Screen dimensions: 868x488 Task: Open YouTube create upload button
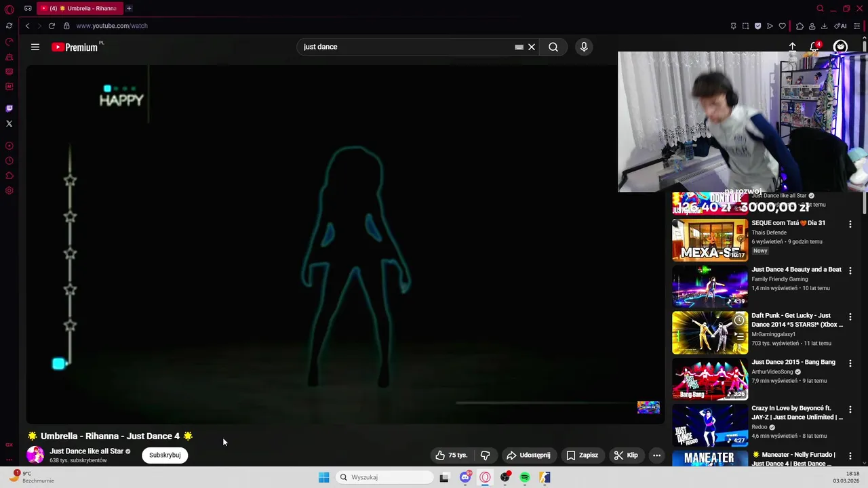pyautogui.click(x=792, y=46)
